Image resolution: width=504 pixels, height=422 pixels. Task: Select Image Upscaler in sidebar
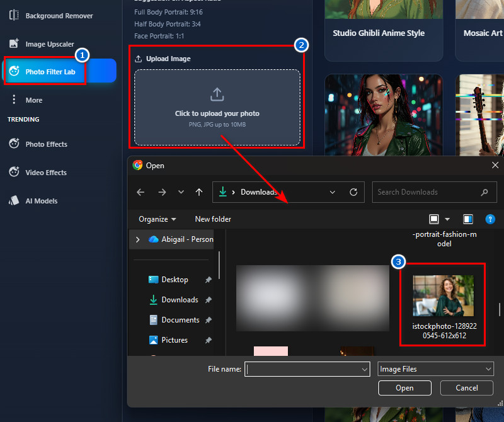click(49, 44)
